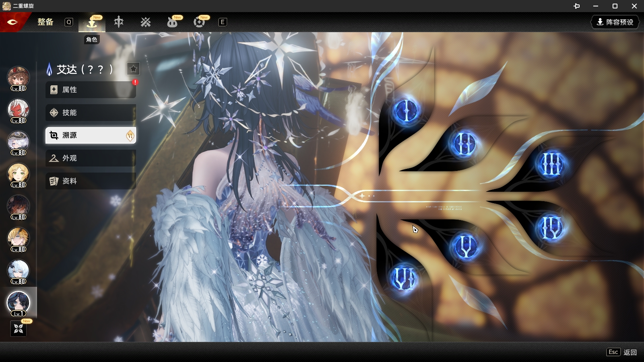Screen dimensions: 644x362
Task: Click the Esc 返回 back button
Action: [x=621, y=352]
